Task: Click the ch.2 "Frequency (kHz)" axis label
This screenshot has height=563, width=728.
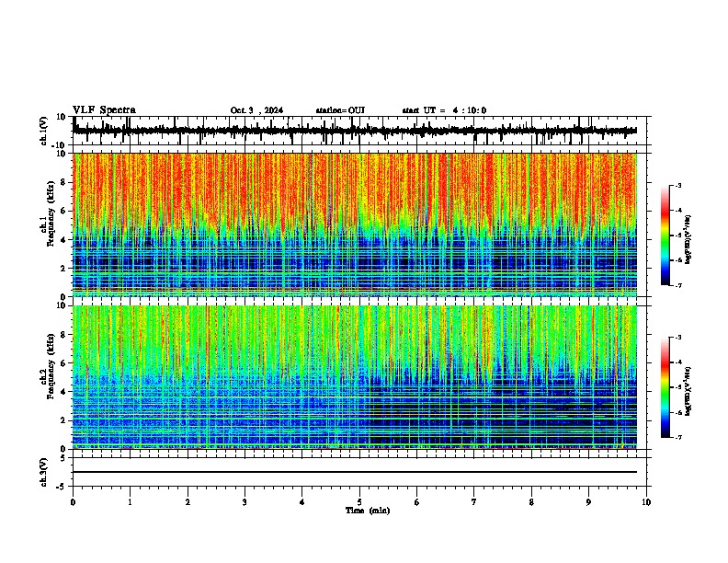Action: coord(51,366)
